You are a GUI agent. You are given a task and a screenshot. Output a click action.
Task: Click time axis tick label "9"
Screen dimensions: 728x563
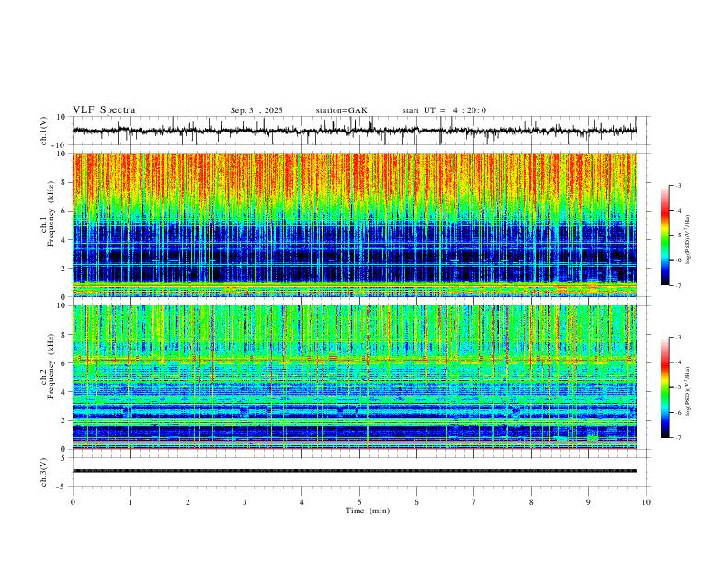point(588,502)
